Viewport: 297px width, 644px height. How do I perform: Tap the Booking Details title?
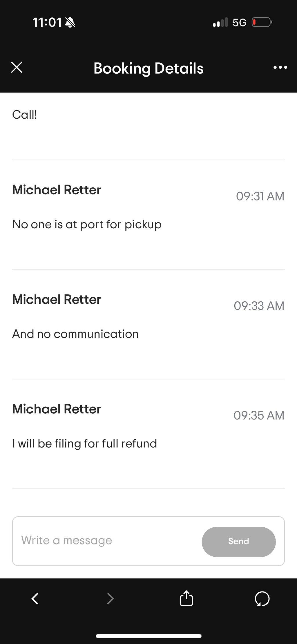(148, 68)
